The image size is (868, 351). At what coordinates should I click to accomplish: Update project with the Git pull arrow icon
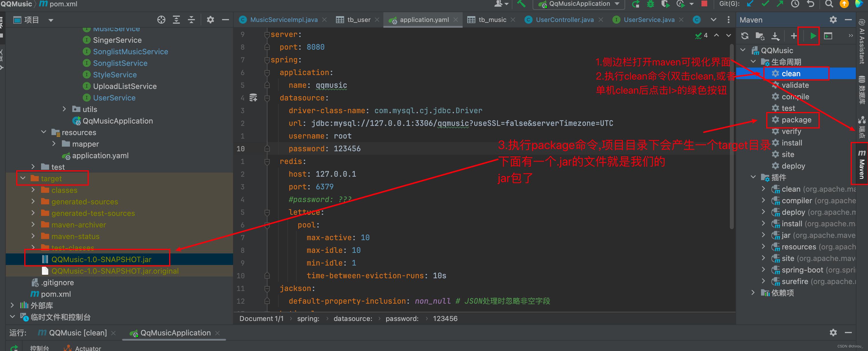750,4
